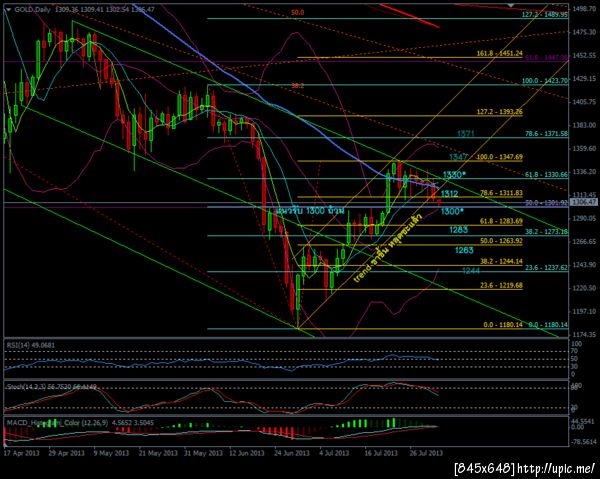Select the '78.6 - 1311.83' Fibonacci label

501,193
